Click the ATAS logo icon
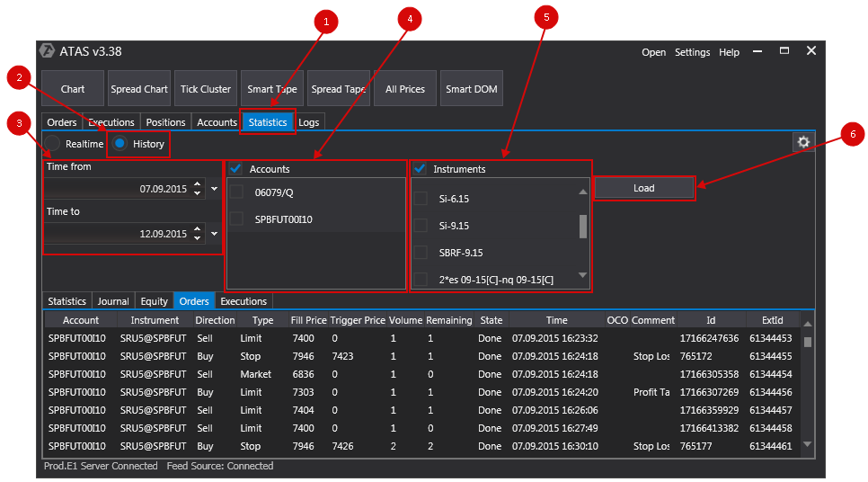Screen dimensions: 868x482 (x=48, y=51)
